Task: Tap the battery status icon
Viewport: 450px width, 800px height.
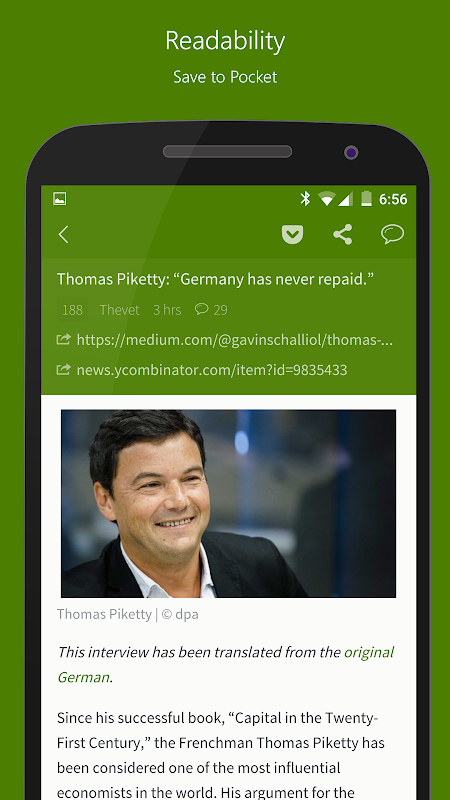Action: 366,198
